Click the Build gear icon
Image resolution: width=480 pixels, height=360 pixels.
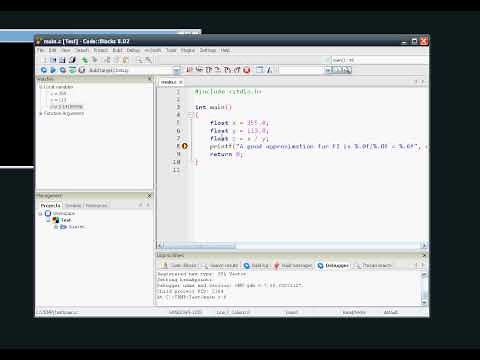click(43, 70)
